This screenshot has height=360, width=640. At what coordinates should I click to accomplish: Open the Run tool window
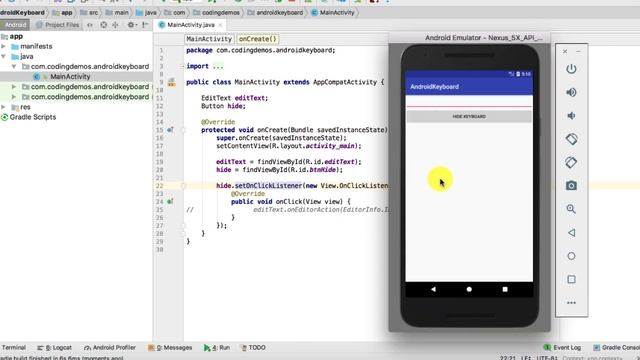point(217,348)
